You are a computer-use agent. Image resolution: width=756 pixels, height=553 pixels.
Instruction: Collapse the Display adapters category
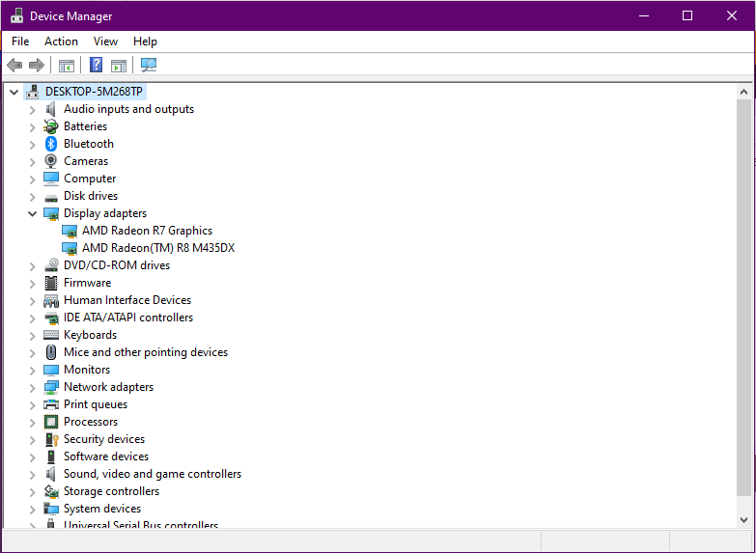tap(32, 213)
